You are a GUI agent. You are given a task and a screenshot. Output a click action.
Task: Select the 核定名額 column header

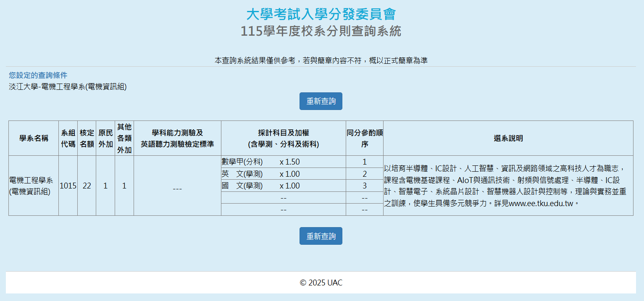coord(87,138)
